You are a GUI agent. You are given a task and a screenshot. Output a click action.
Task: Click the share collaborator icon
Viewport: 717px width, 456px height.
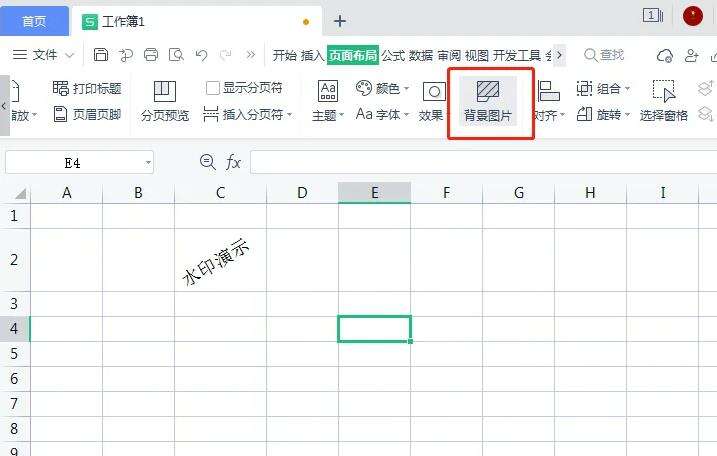pyautogui.click(x=691, y=55)
